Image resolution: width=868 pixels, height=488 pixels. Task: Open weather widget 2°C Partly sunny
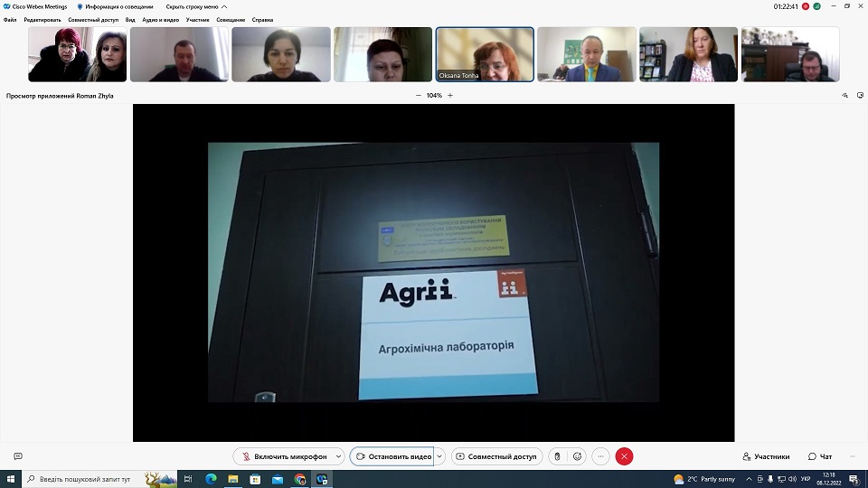704,479
